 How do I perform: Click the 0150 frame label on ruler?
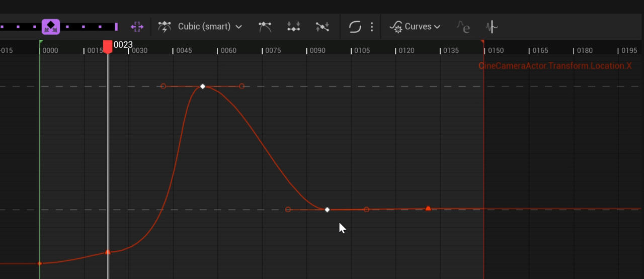(496, 51)
